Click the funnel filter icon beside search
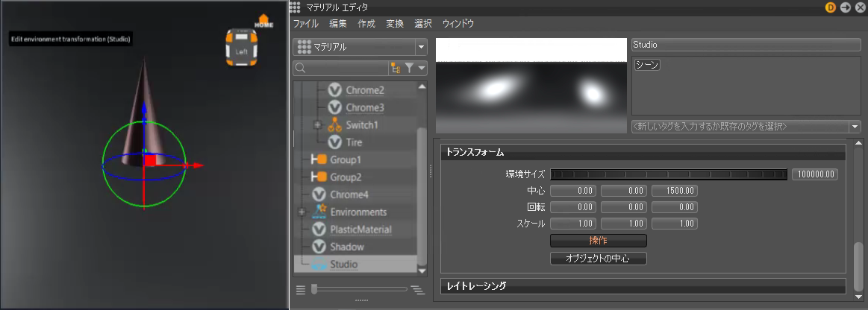This screenshot has height=310, width=868. (409, 68)
